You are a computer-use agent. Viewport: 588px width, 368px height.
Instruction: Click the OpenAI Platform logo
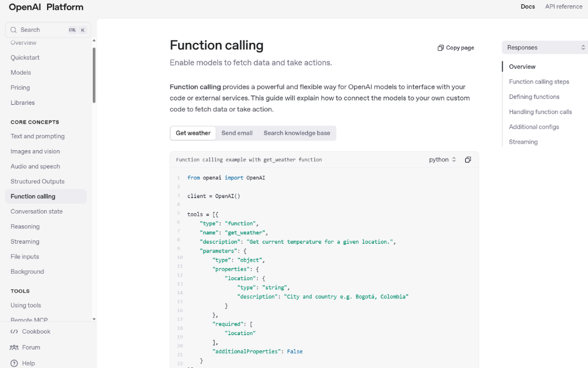46,7
